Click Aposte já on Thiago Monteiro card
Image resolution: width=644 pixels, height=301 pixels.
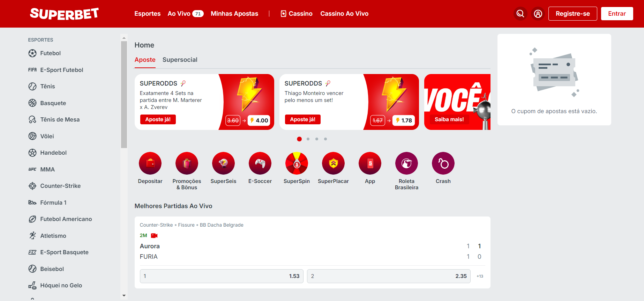tap(303, 119)
